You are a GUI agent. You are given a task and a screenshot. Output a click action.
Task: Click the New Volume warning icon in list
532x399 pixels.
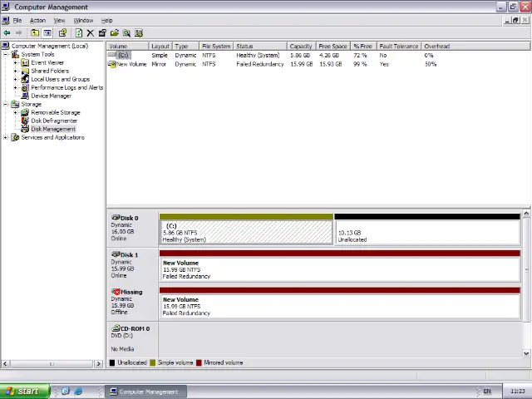[x=112, y=65]
